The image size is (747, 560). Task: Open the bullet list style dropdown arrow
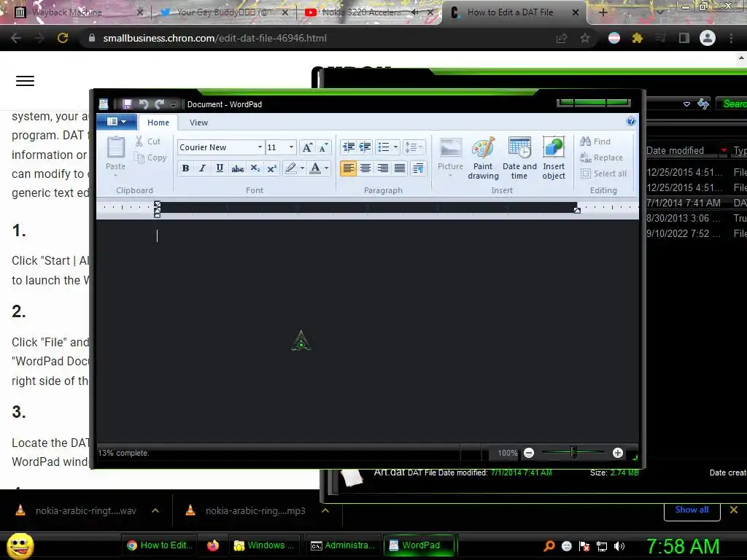(395, 147)
